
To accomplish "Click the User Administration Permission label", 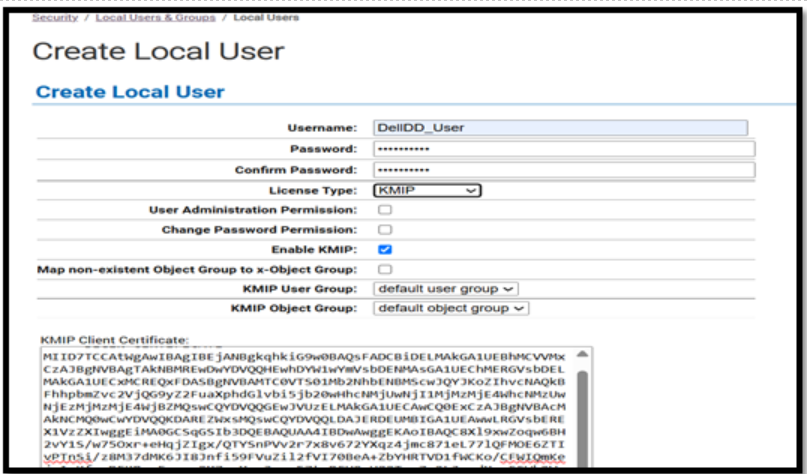I will coord(253,210).
